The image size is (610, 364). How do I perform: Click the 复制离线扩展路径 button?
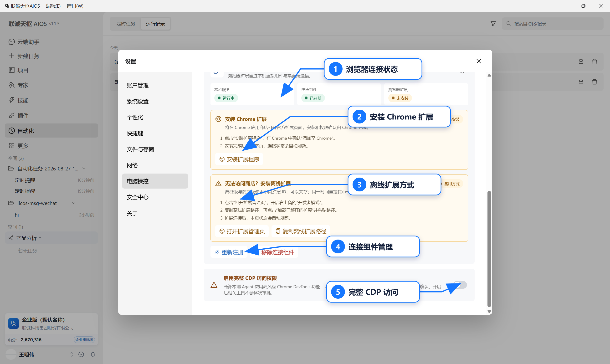click(x=301, y=231)
